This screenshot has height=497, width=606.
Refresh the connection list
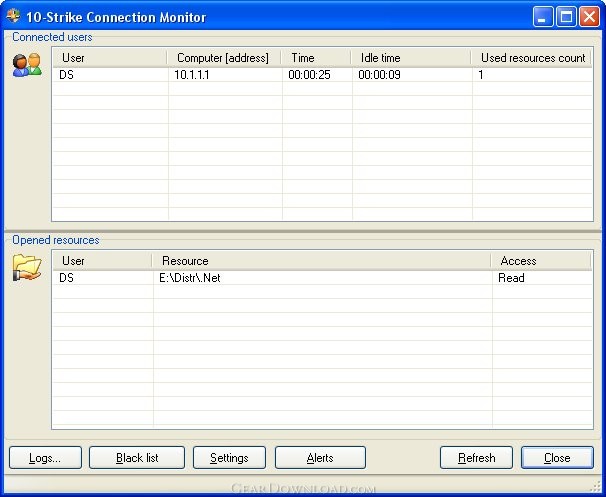[476, 458]
